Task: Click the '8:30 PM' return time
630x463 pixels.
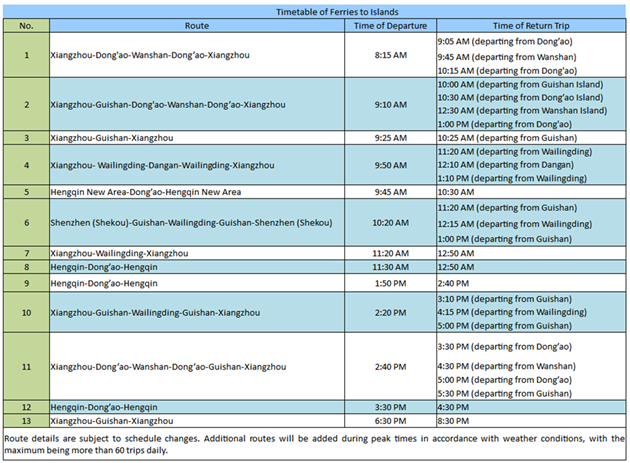Action: tap(453, 421)
